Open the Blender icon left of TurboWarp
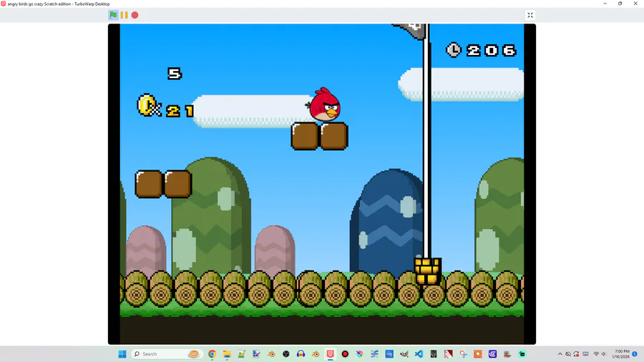Screen dimensions: 644x362 (x=316, y=354)
